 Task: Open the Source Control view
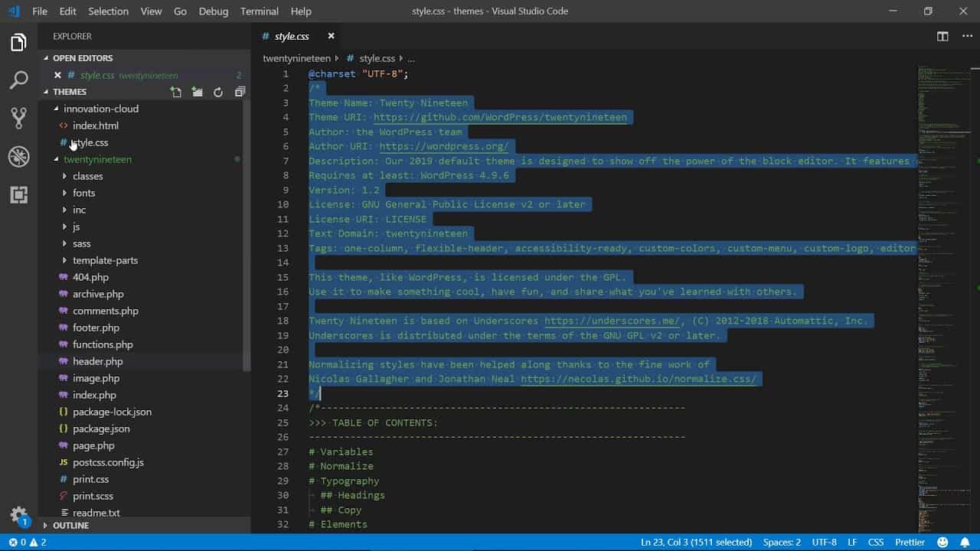[x=18, y=117]
